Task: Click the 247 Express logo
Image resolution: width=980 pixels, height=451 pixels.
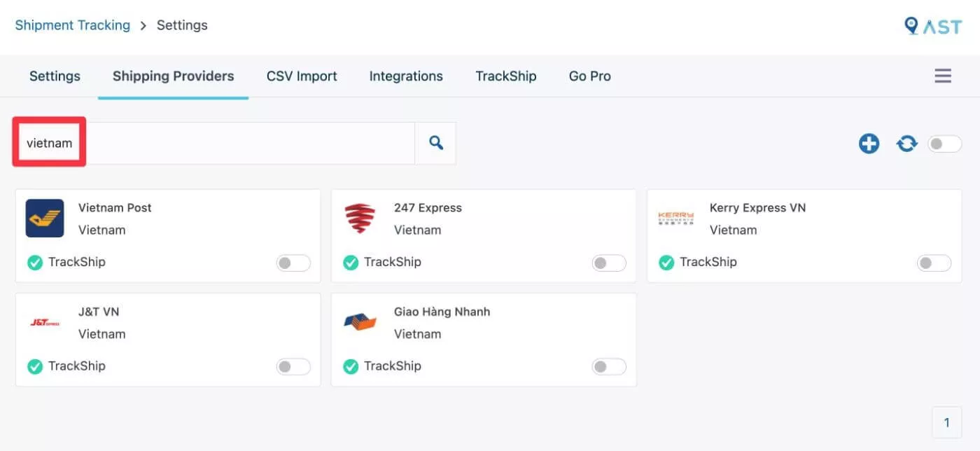Action: click(x=360, y=218)
